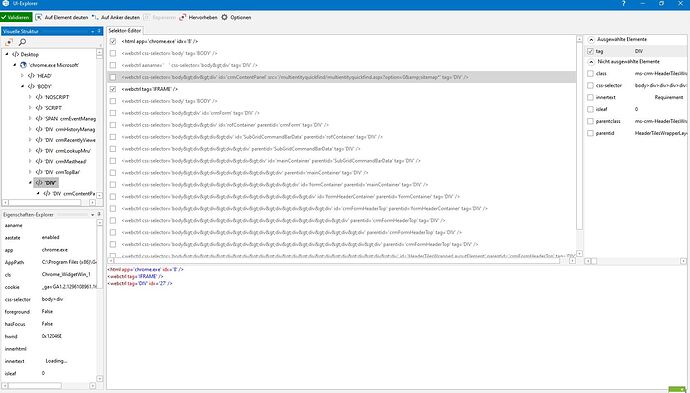Select Auf Element deuten tool

coord(62,18)
